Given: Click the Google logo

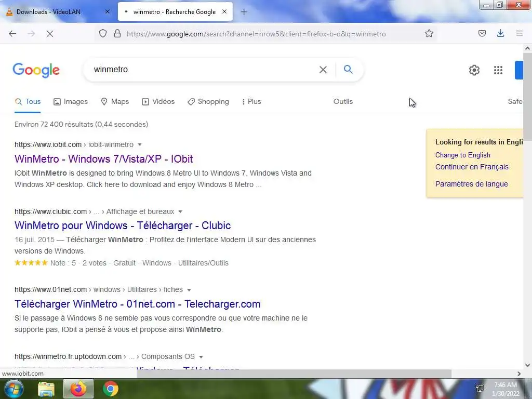Looking at the screenshot, I should (36, 70).
